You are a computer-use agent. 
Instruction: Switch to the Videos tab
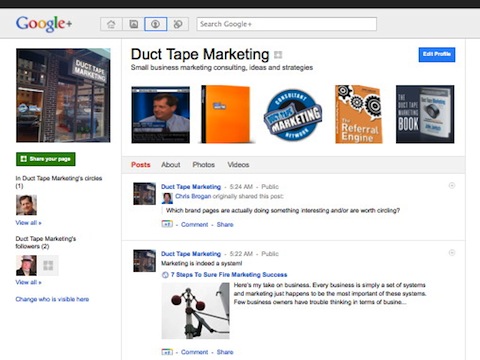click(x=238, y=165)
